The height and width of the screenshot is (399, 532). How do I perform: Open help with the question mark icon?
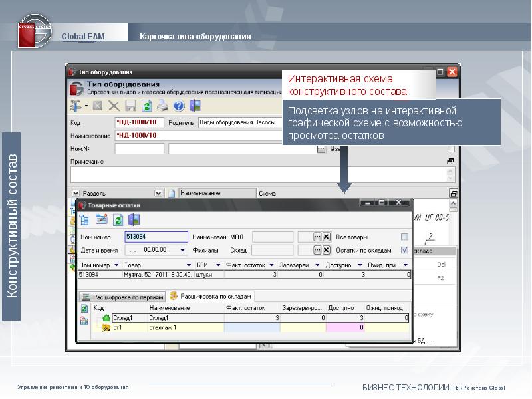[178, 106]
